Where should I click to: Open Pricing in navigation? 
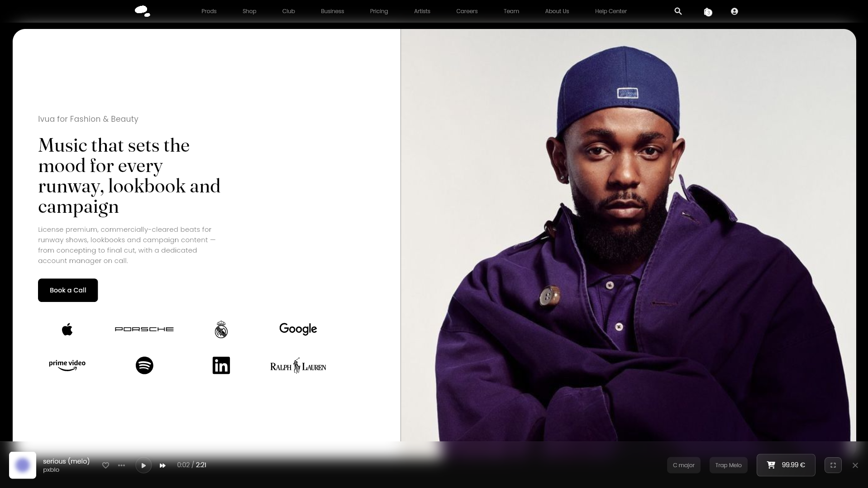coord(379,11)
